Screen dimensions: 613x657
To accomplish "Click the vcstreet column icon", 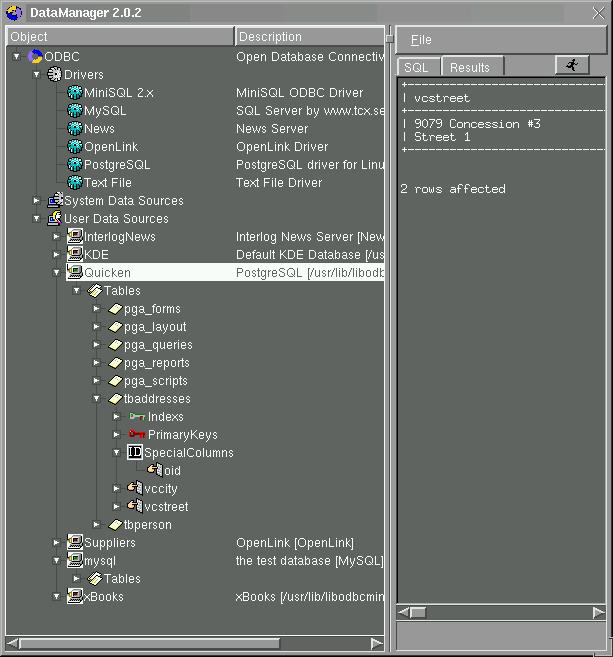I will pyautogui.click(x=135, y=506).
